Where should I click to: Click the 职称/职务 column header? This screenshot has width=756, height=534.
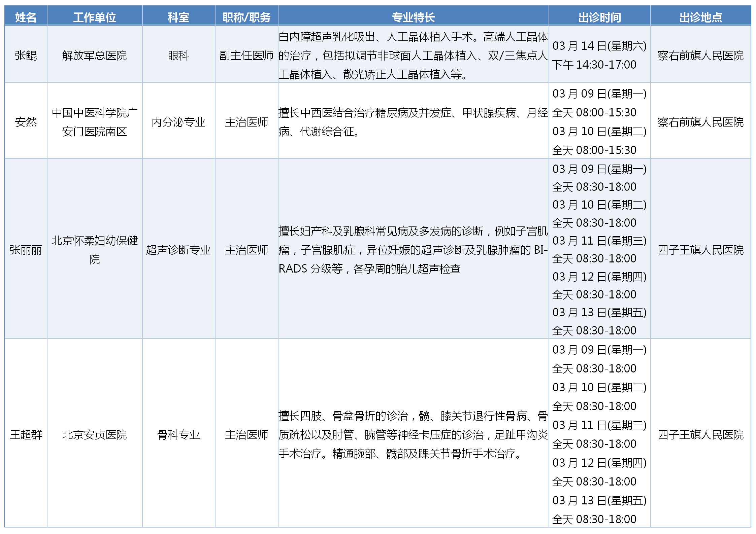(246, 17)
